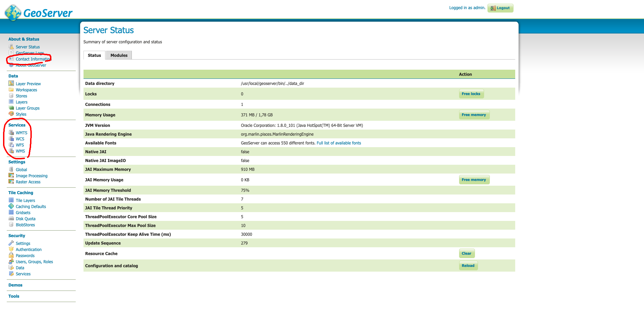Image resolution: width=644 pixels, height=320 pixels.
Task: Click the Layer Groups icon
Action: pyautogui.click(x=11, y=108)
